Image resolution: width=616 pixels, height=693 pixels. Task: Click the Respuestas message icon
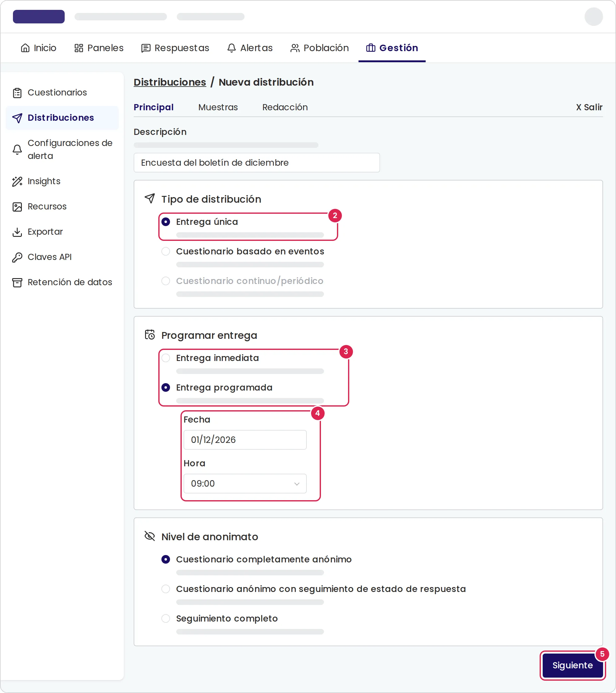point(146,48)
